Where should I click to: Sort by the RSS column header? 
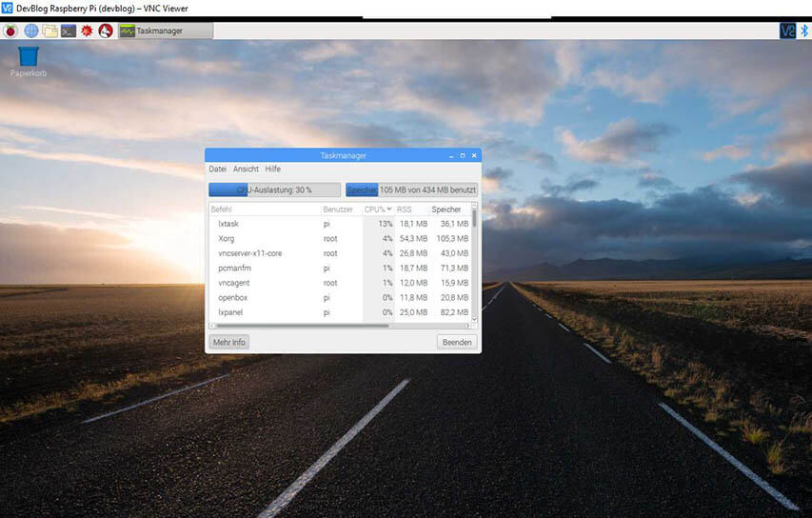pyautogui.click(x=406, y=209)
